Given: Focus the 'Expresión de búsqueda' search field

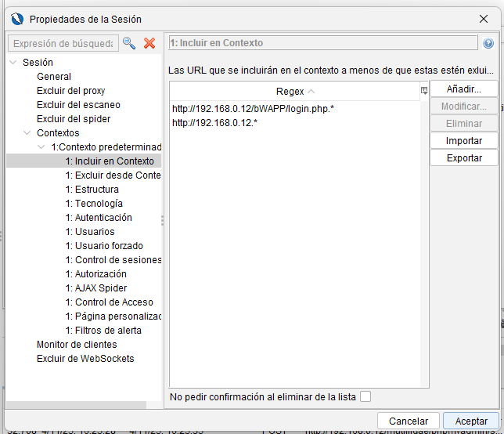Looking at the screenshot, I should 63,44.
